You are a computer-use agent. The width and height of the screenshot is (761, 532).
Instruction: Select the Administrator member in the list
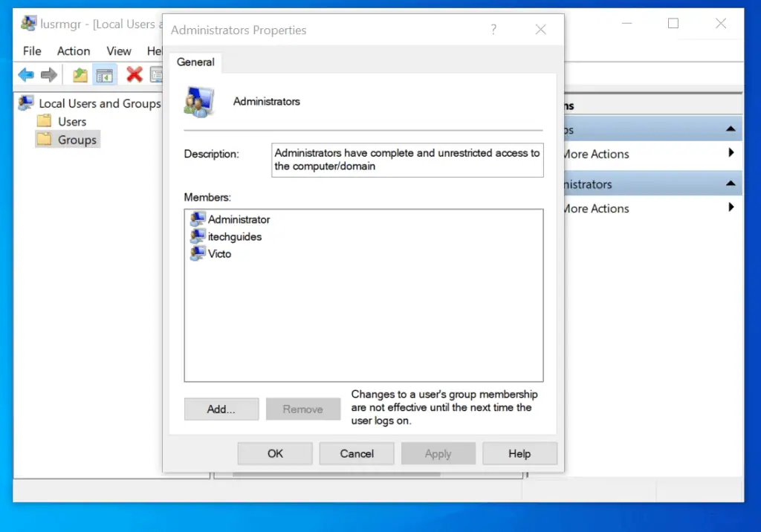click(x=239, y=220)
